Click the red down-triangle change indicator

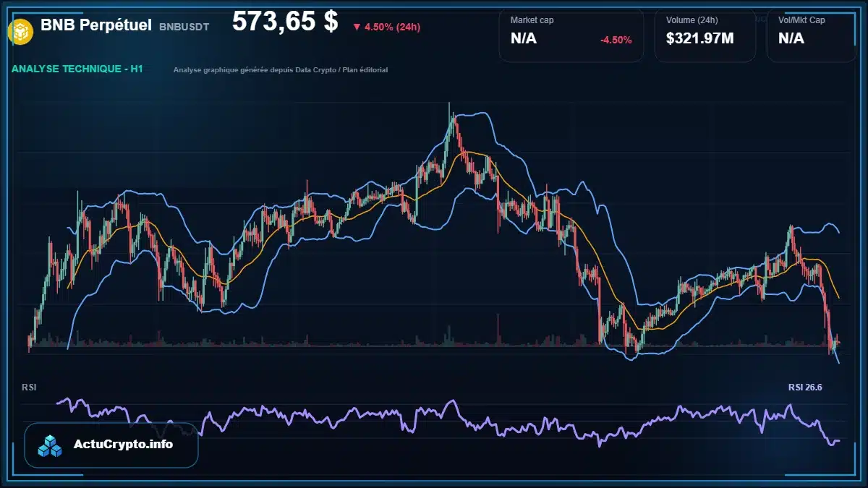(357, 27)
